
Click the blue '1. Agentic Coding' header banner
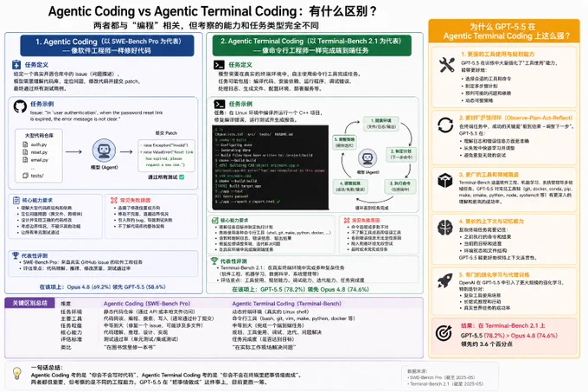pos(107,46)
